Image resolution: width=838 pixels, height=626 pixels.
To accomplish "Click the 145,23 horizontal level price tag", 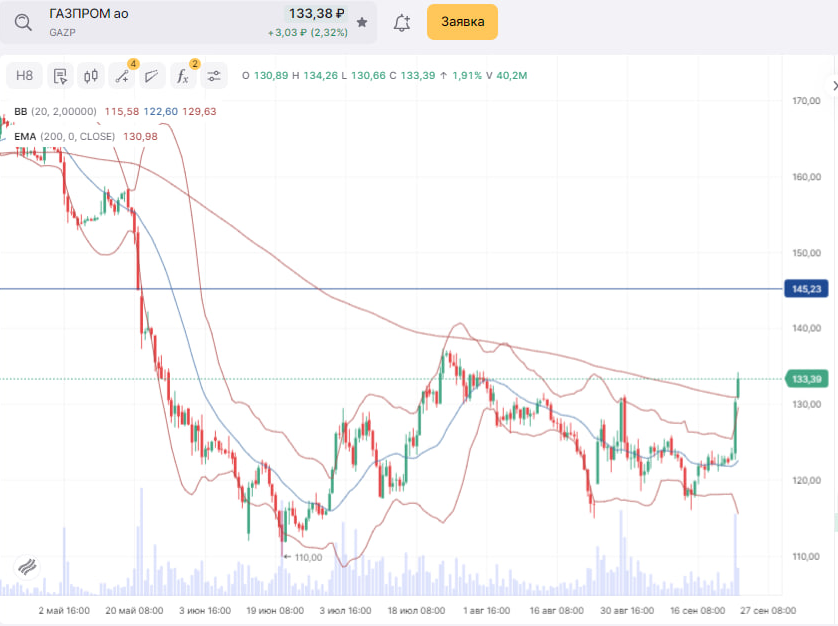I will click(x=806, y=289).
